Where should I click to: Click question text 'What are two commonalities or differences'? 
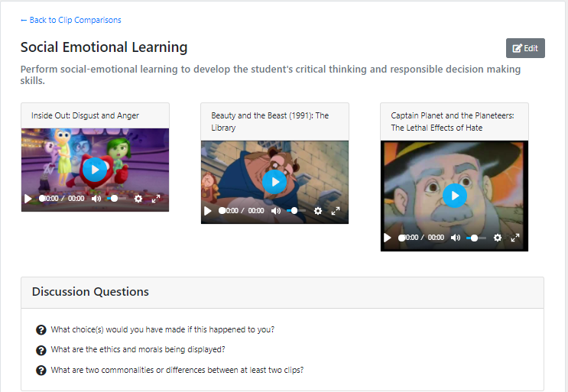[177, 370]
